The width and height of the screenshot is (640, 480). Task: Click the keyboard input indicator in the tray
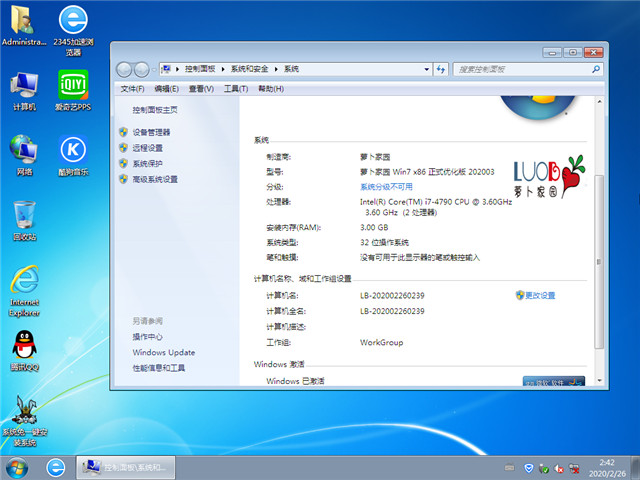pos(509,467)
